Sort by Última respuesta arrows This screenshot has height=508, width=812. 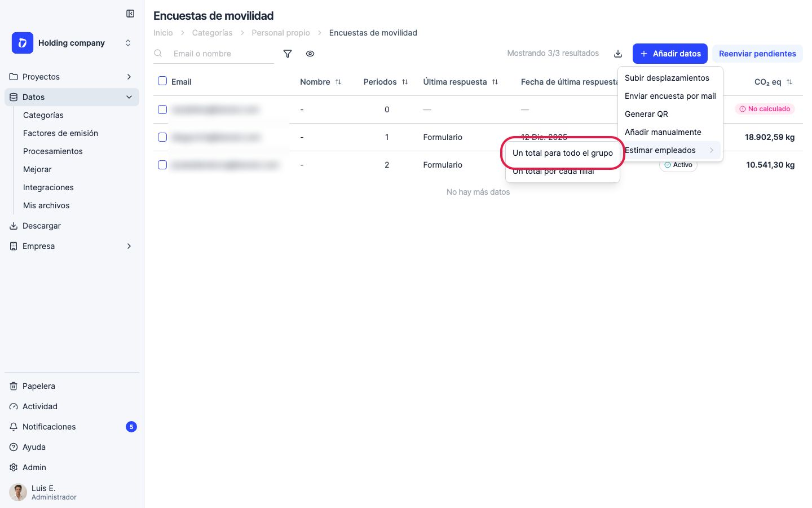(x=495, y=82)
